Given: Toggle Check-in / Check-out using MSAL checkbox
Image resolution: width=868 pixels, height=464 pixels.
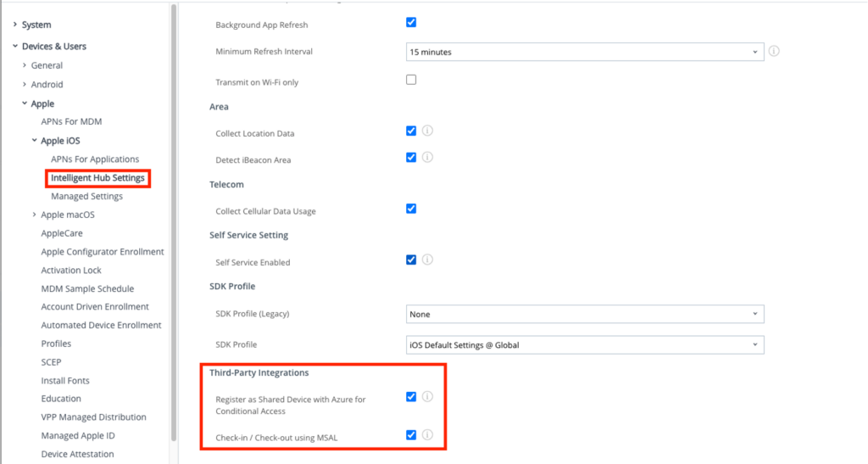Looking at the screenshot, I should click(411, 435).
